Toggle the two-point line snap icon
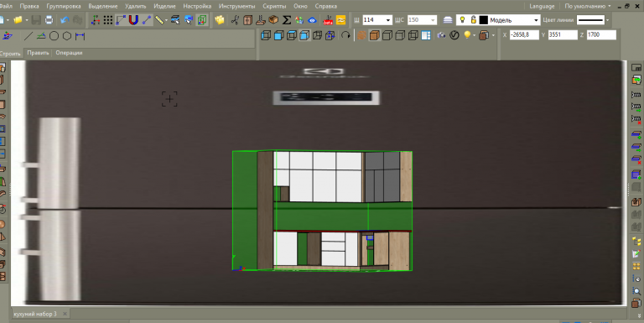This screenshot has height=323, width=644. pos(147,20)
